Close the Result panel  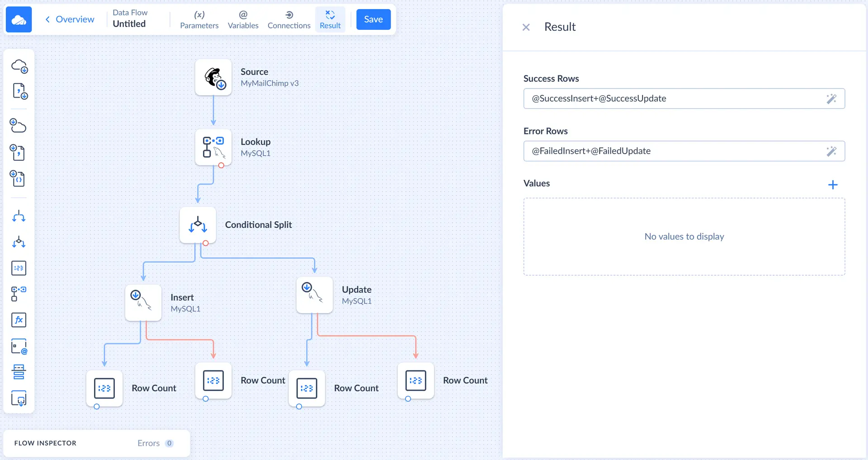[x=526, y=27]
